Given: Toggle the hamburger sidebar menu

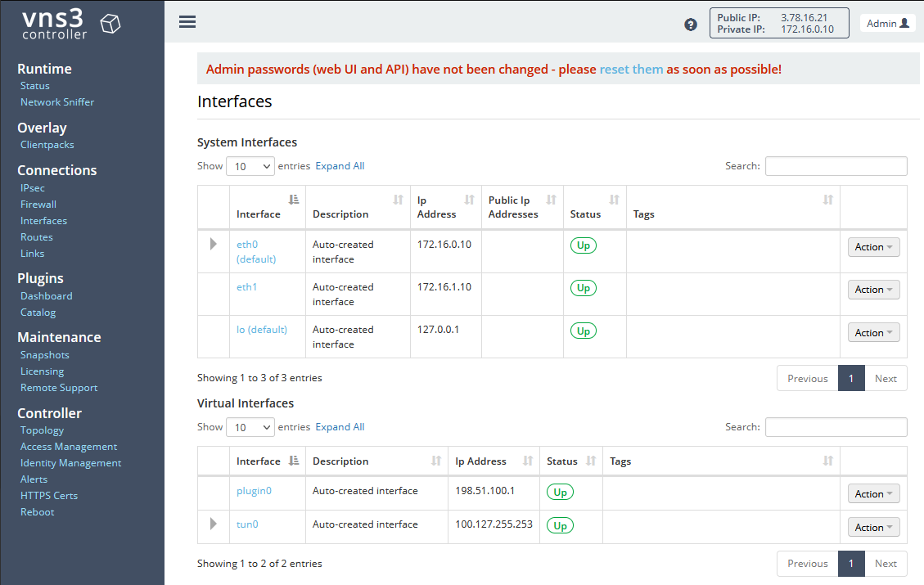Looking at the screenshot, I should click(x=187, y=22).
